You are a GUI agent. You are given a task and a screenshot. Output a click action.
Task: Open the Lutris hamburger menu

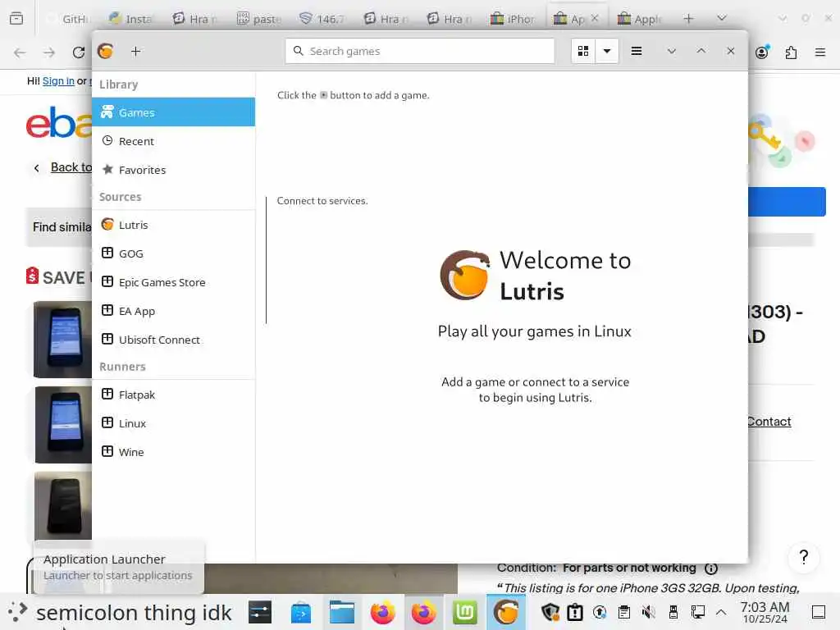(637, 51)
